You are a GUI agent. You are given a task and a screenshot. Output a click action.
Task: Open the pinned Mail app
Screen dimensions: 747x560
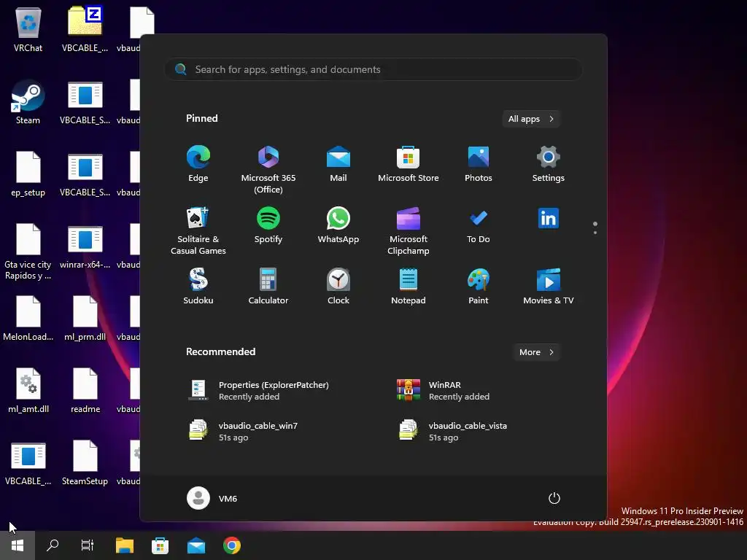click(x=338, y=164)
